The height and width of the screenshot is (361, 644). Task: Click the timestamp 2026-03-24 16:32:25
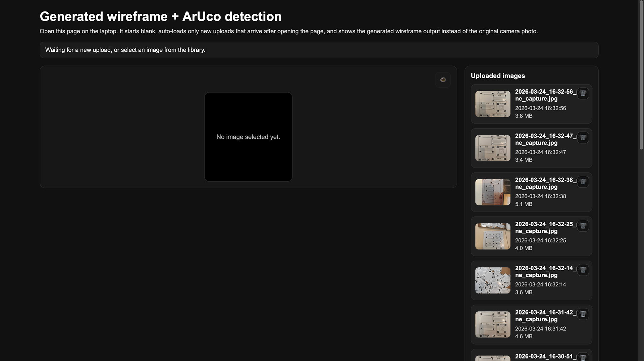pos(540,240)
